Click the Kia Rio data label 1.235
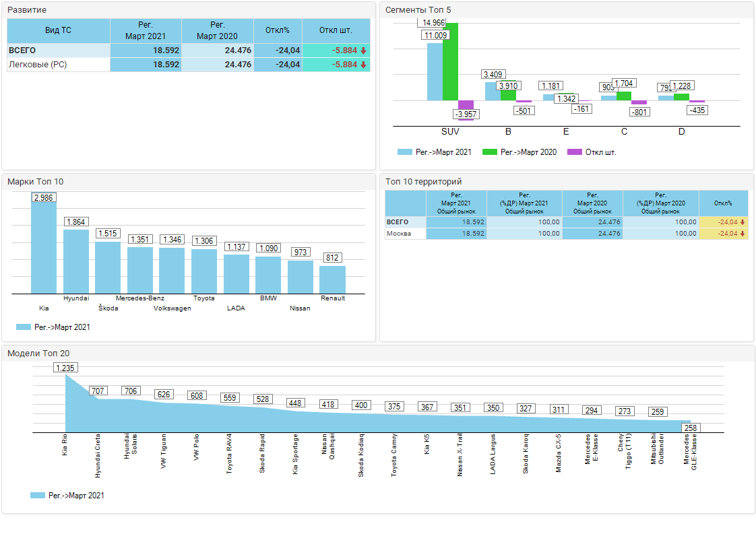This screenshot has width=756, height=534. [x=66, y=368]
